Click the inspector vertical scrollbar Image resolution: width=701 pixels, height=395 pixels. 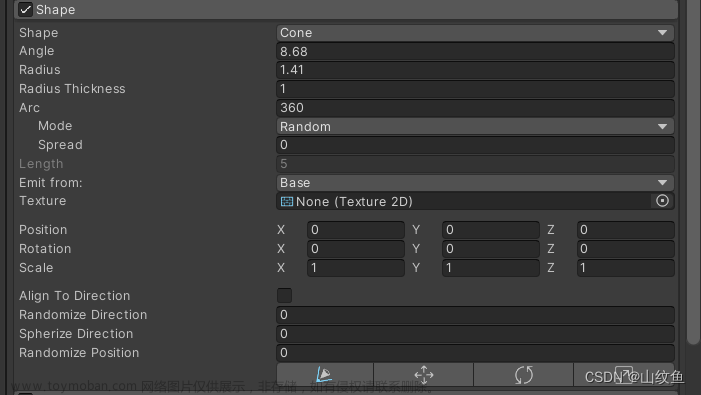(693, 172)
